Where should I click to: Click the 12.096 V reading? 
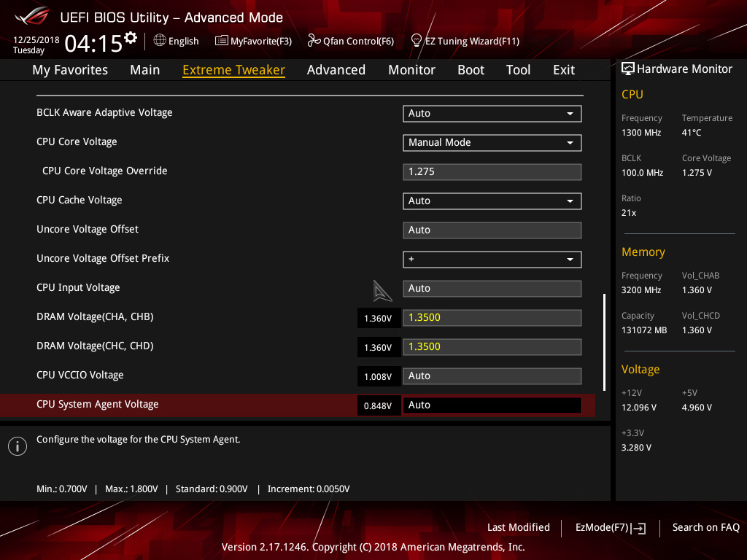coord(639,408)
